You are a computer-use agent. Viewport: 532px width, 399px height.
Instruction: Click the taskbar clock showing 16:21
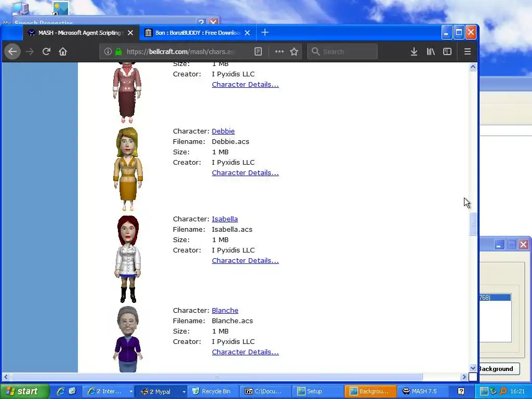coord(517,391)
